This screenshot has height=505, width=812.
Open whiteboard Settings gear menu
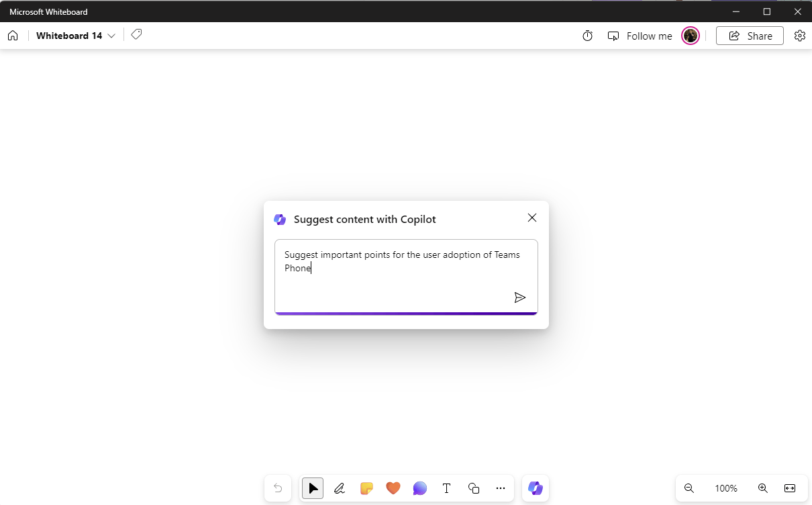point(799,36)
